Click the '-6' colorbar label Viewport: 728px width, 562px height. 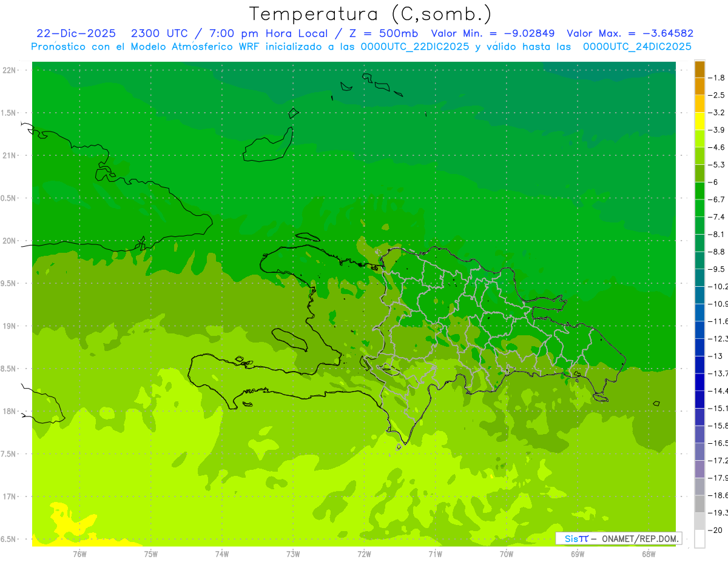coord(714,182)
